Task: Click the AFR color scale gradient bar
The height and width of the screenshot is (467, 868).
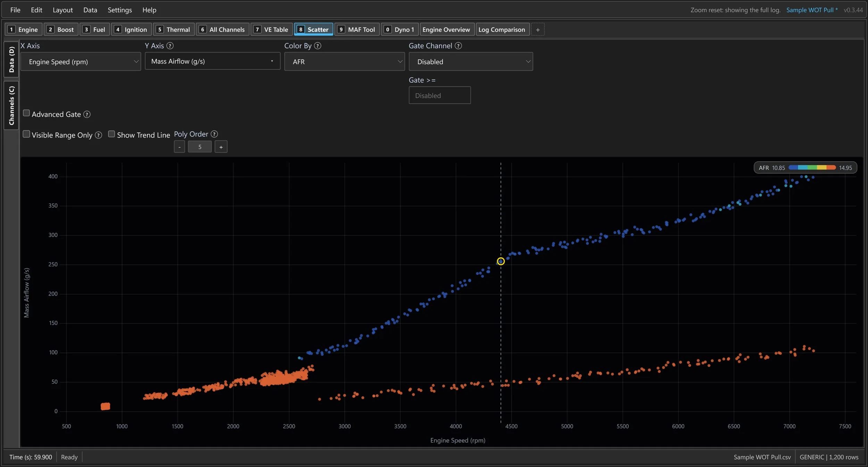Action: [812, 167]
